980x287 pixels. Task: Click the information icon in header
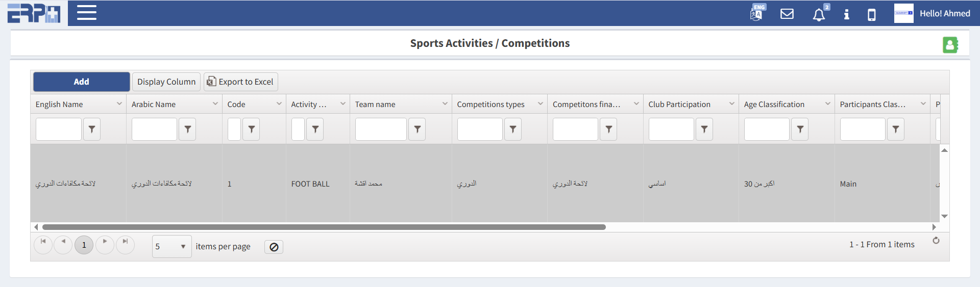tap(846, 14)
